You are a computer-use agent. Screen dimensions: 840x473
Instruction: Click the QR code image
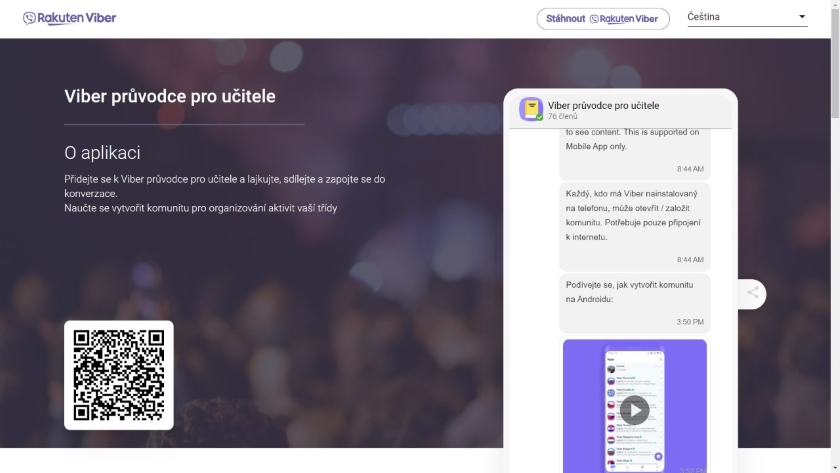tap(119, 375)
